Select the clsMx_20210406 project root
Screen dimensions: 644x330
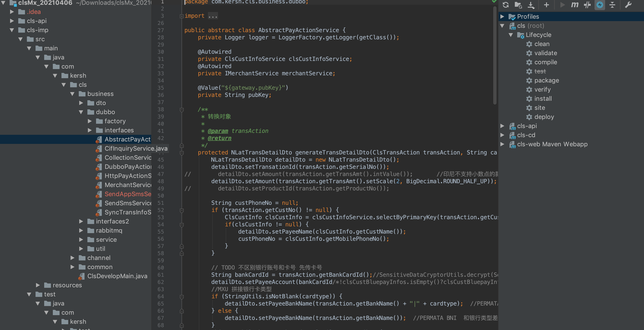[45, 3]
